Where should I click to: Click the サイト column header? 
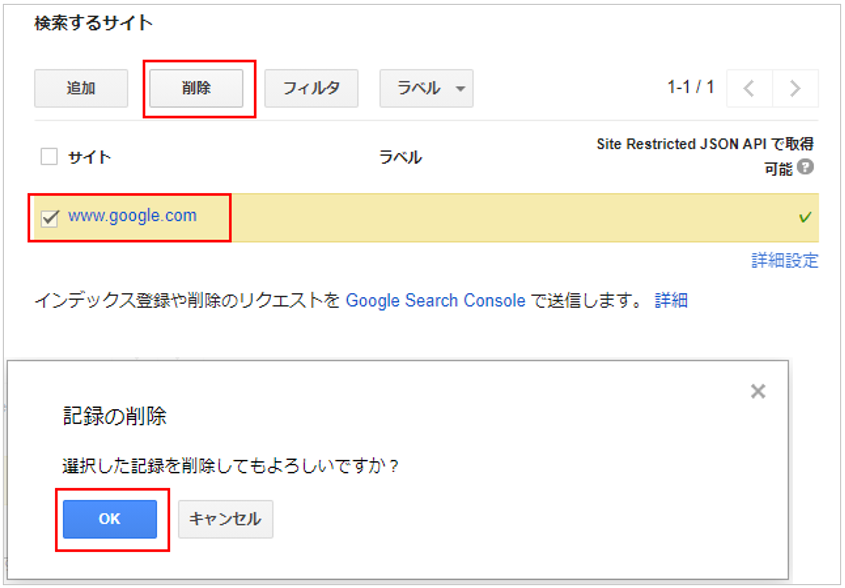(90, 157)
